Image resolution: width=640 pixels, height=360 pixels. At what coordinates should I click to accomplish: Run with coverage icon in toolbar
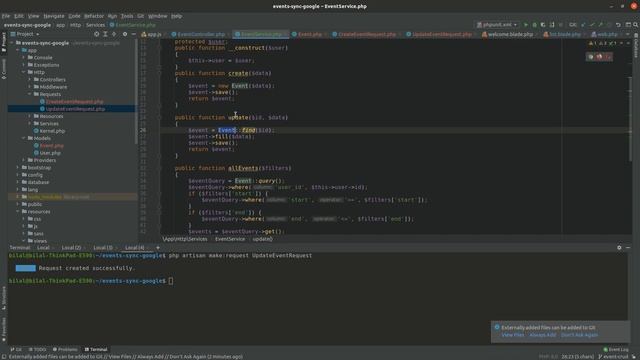pyautogui.click(x=543, y=25)
